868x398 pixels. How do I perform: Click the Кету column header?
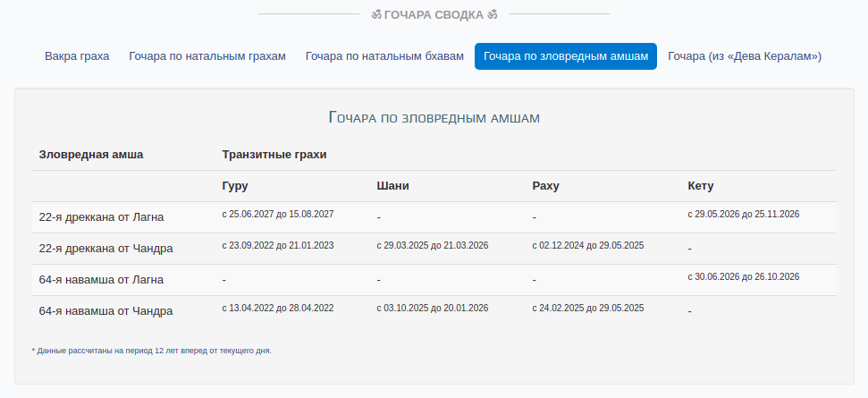(x=700, y=186)
